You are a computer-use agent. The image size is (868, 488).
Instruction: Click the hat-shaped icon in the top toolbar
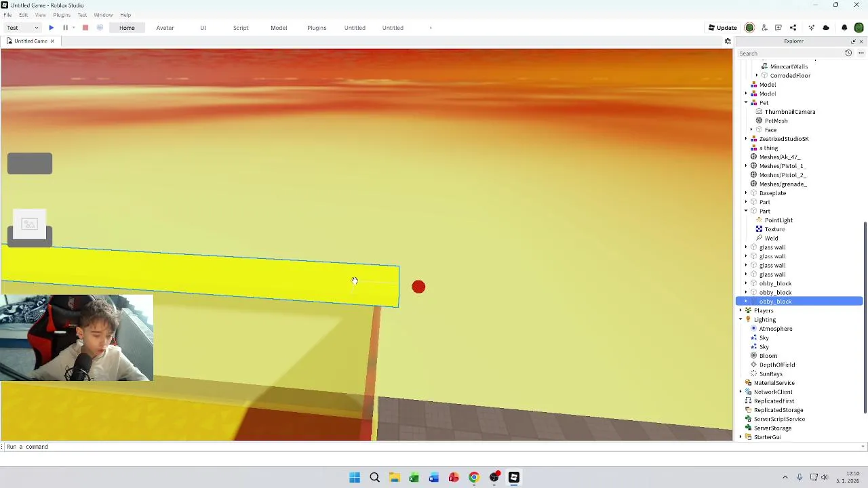point(826,28)
